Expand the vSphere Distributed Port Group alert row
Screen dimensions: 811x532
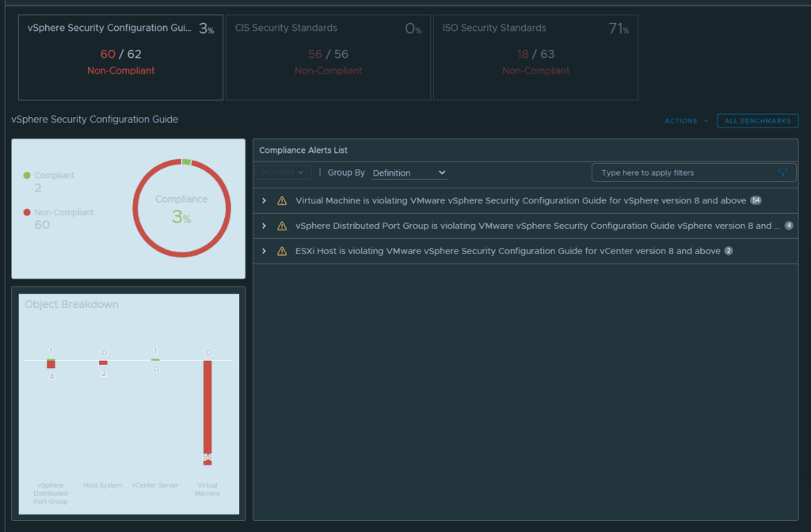pos(264,226)
